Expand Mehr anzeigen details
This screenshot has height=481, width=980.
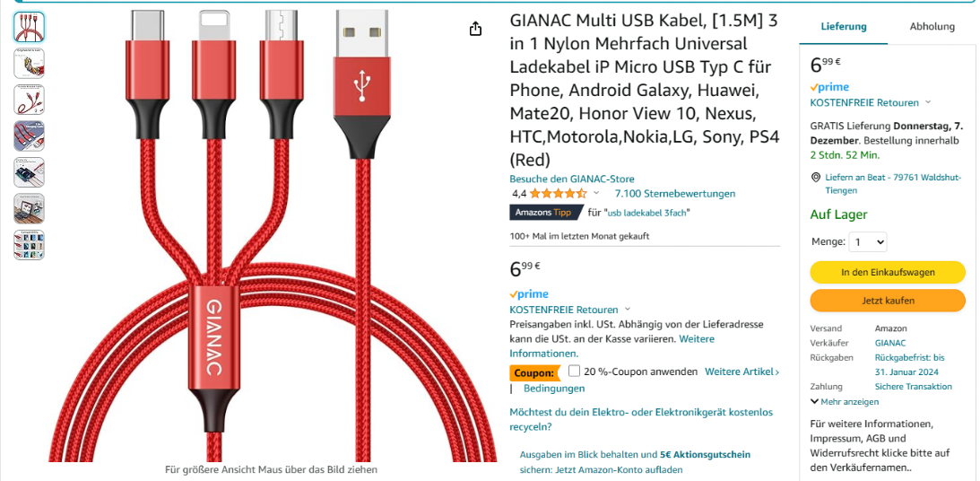pos(845,401)
